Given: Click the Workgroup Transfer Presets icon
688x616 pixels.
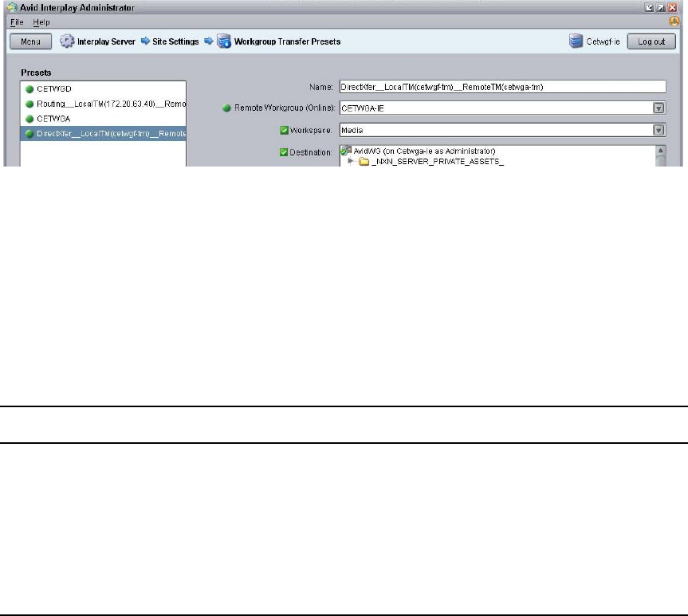Looking at the screenshot, I should point(224,41).
